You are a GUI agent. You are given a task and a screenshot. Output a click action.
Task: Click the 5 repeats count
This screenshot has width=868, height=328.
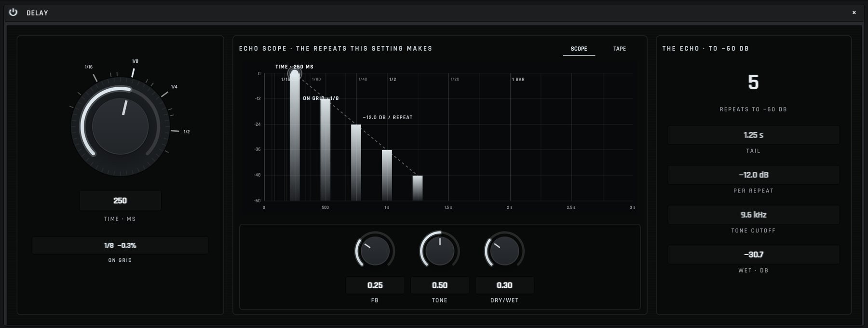(x=753, y=82)
